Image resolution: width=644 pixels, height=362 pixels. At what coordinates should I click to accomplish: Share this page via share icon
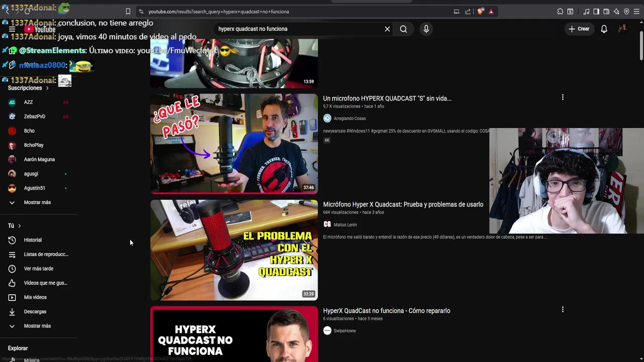coord(468,12)
